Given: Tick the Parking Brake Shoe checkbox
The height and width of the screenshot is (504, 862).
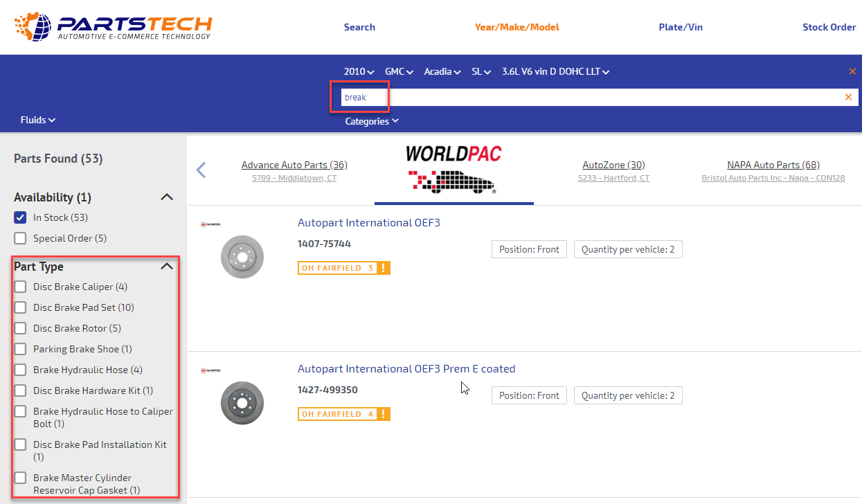Looking at the screenshot, I should point(21,349).
